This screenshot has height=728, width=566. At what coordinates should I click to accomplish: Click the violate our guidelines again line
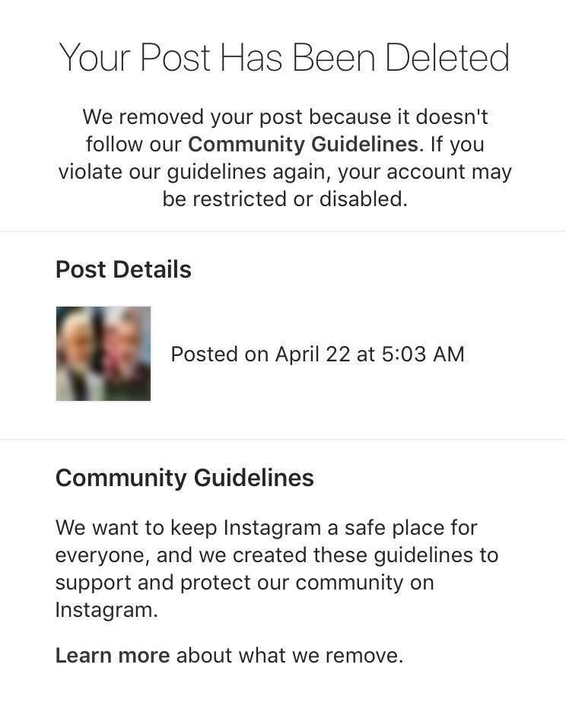285,172
